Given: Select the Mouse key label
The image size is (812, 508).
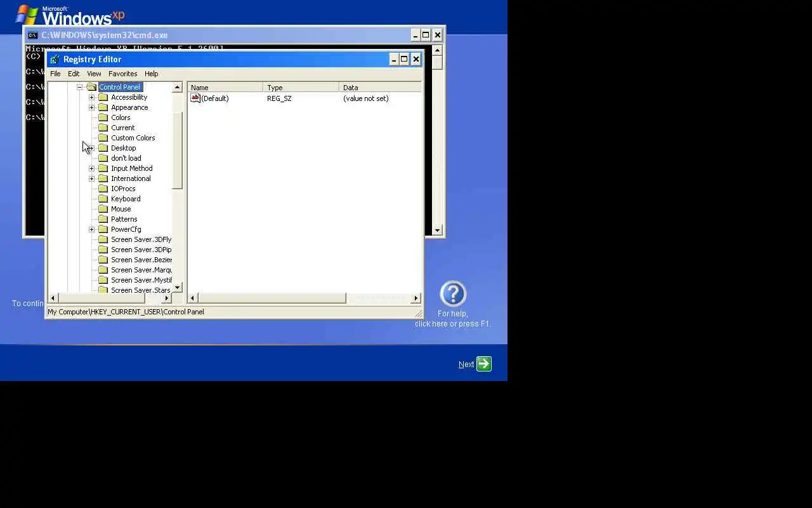Looking at the screenshot, I should pyautogui.click(x=121, y=209).
